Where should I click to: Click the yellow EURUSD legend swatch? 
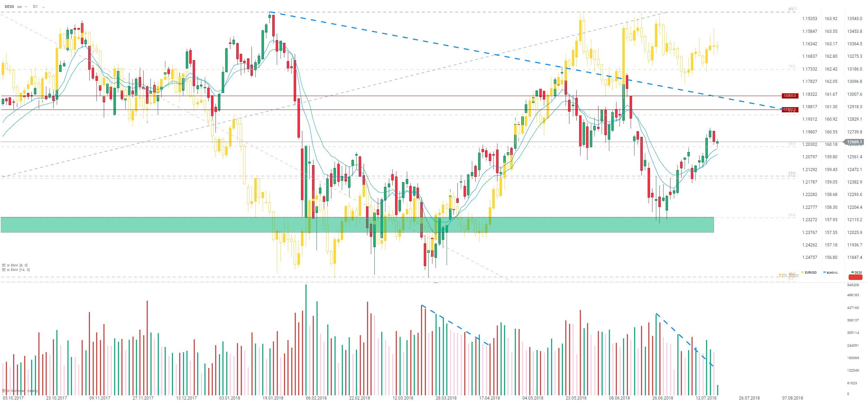click(x=802, y=273)
